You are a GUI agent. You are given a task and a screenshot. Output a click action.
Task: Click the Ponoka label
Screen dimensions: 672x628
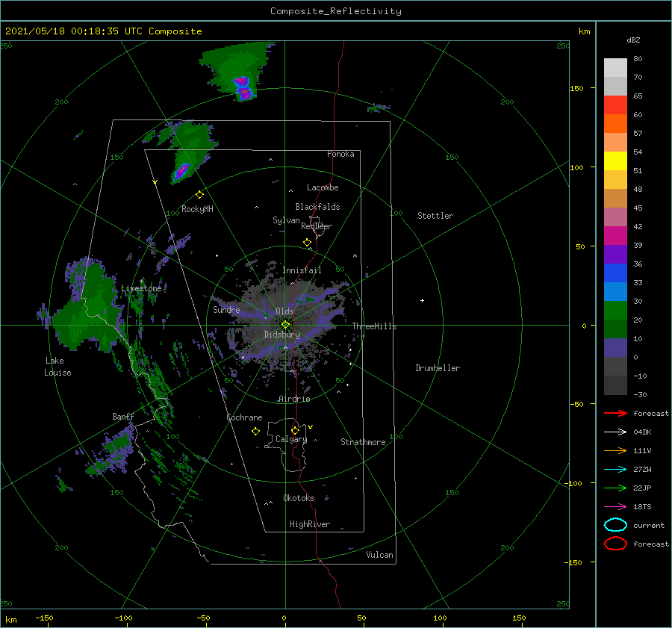[340, 154]
